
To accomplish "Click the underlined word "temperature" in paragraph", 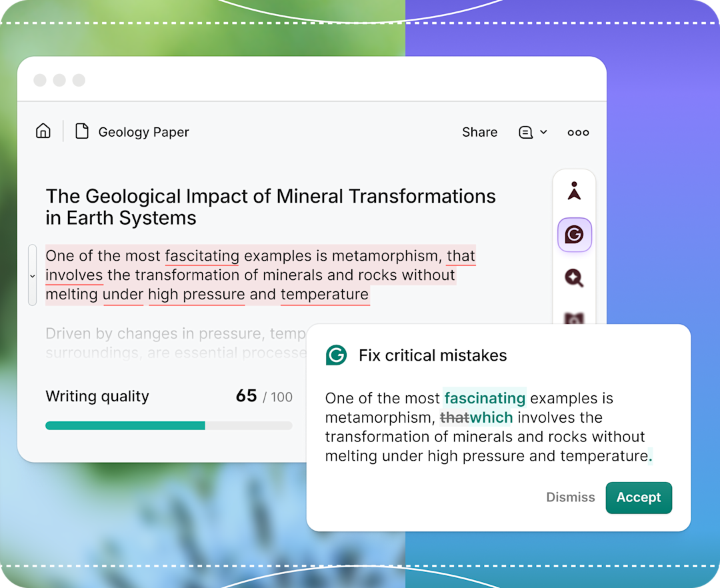I will point(325,295).
